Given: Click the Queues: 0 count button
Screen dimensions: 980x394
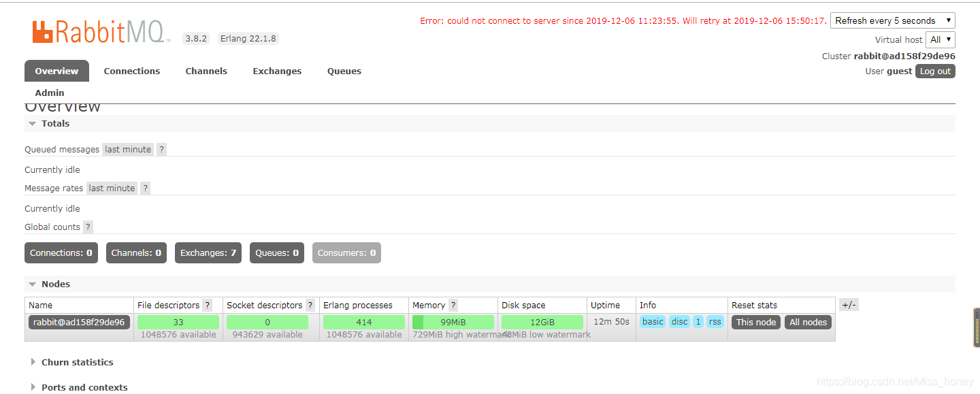Looking at the screenshot, I should tap(277, 252).
